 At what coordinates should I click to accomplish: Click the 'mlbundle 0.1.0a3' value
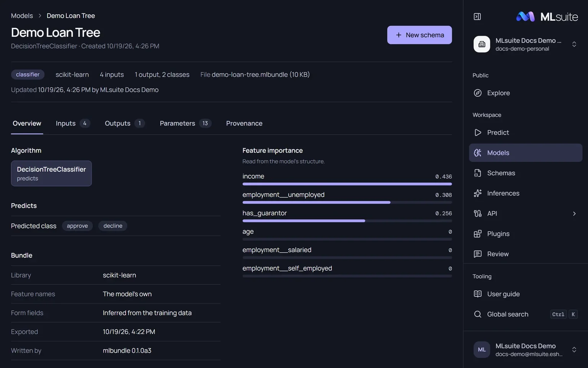pos(127,350)
